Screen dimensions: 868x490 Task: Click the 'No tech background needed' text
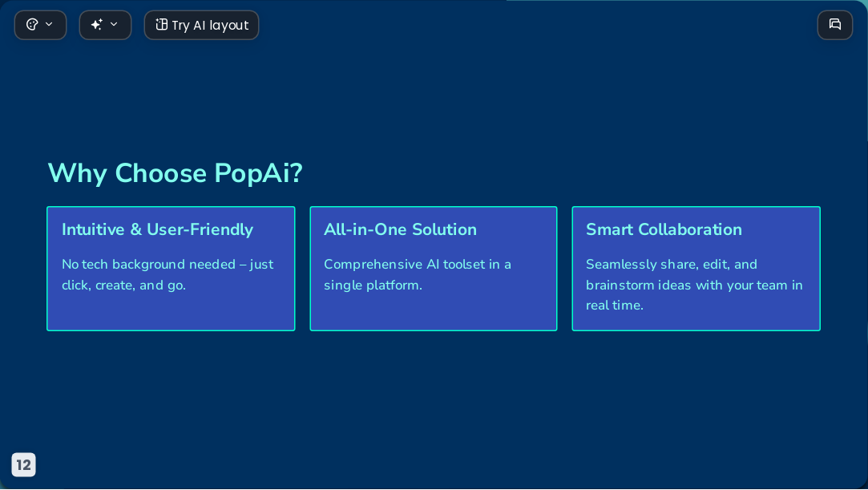tap(168, 274)
